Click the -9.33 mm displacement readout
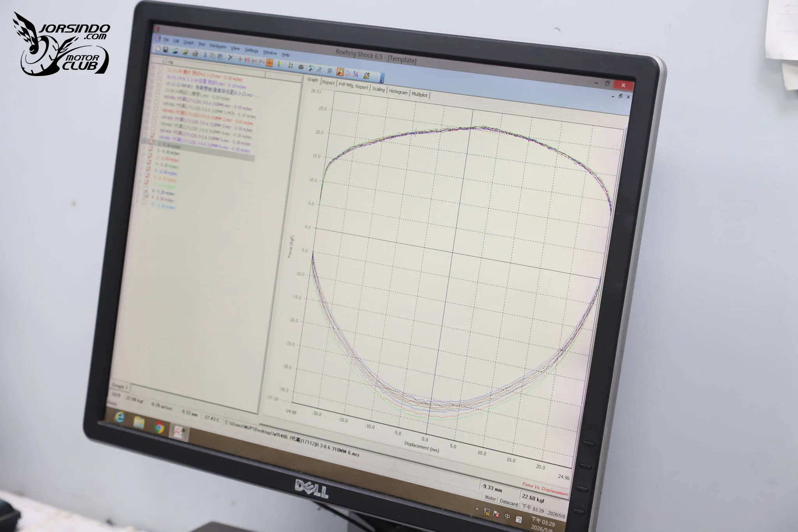Viewport: 798px width, 532px height. (x=492, y=488)
